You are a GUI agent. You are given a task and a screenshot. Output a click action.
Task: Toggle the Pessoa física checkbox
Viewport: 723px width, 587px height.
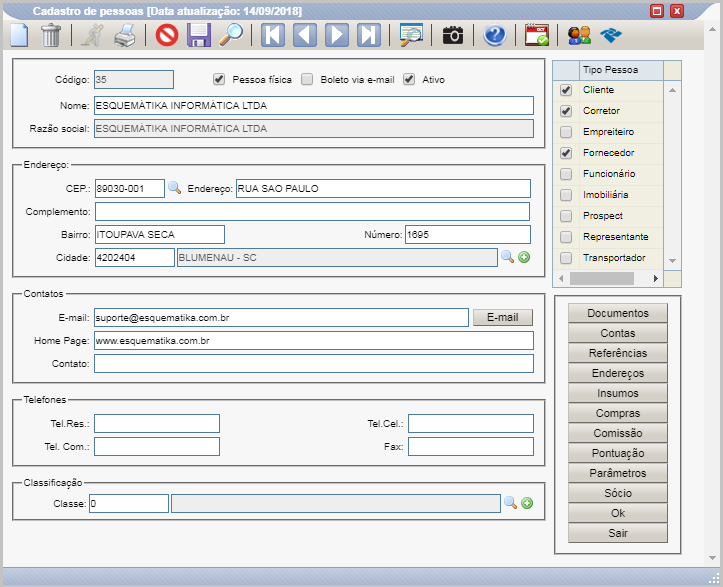[x=219, y=79]
